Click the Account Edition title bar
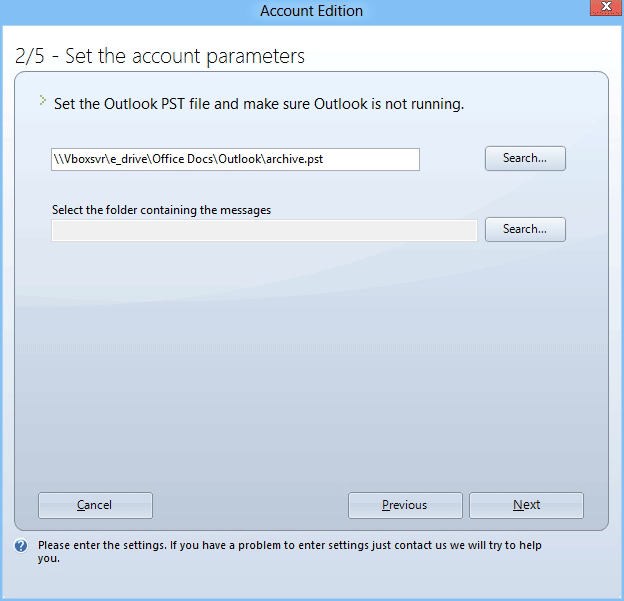The height and width of the screenshot is (601, 624). [x=312, y=11]
